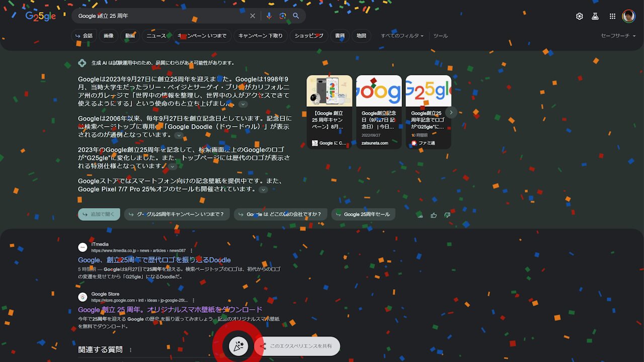Viewport: 644px width, 362px height.
Task: Click the generative AI diamond icon
Action: pos(82,62)
